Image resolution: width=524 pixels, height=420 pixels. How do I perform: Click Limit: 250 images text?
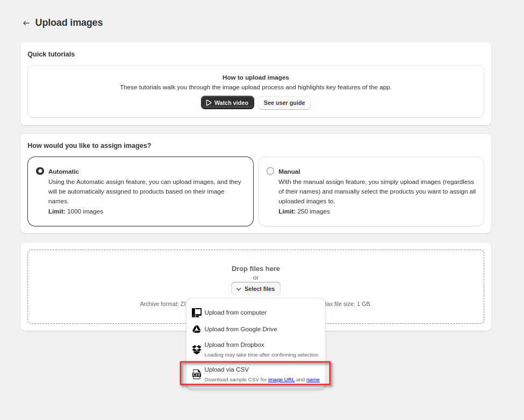tap(304, 211)
